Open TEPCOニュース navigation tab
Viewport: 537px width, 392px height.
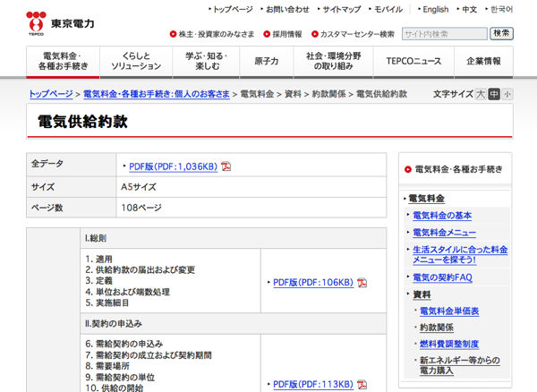[x=413, y=61]
